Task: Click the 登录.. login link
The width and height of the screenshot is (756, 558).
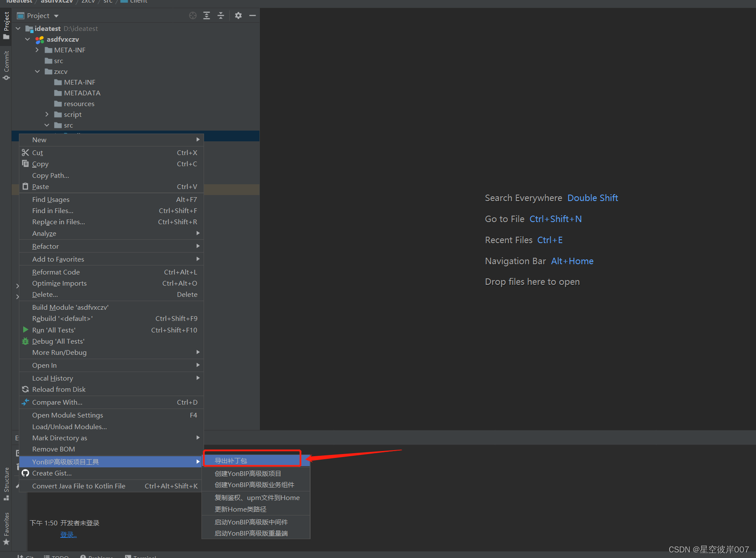Action: coord(69,534)
